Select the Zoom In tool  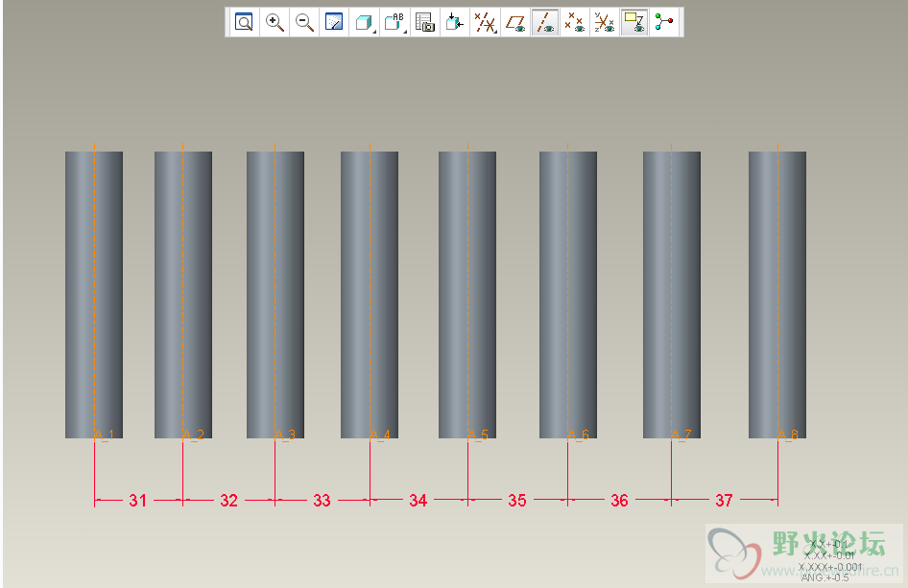tap(275, 22)
